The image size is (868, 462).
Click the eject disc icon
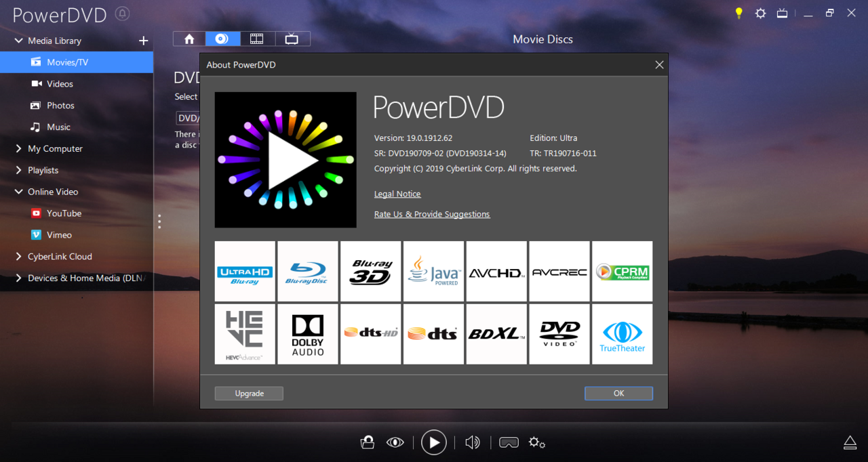coord(850,442)
